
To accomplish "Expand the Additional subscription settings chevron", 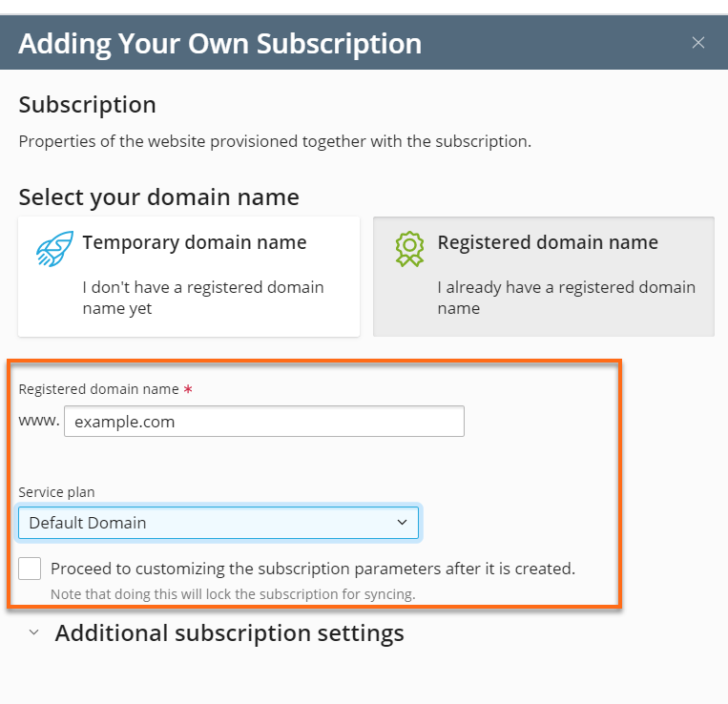I will point(33,633).
